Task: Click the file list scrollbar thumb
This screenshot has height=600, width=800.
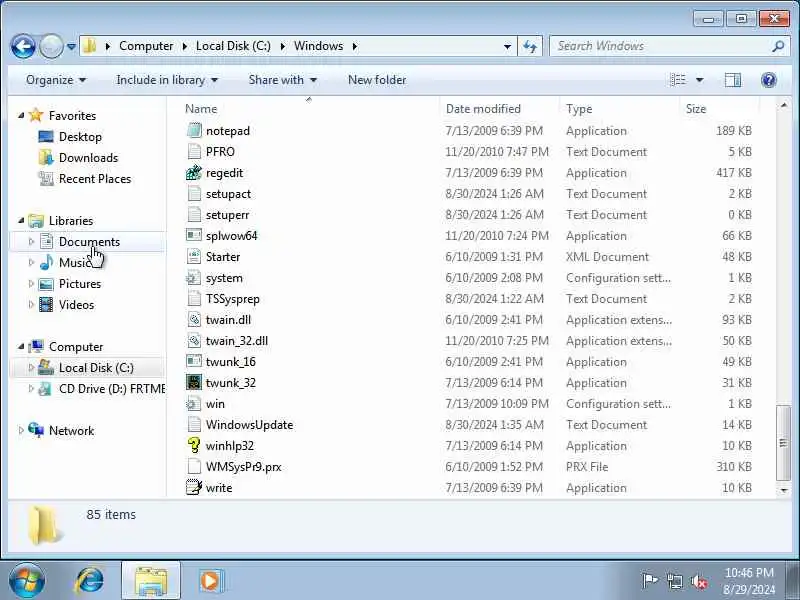Action: [783, 443]
